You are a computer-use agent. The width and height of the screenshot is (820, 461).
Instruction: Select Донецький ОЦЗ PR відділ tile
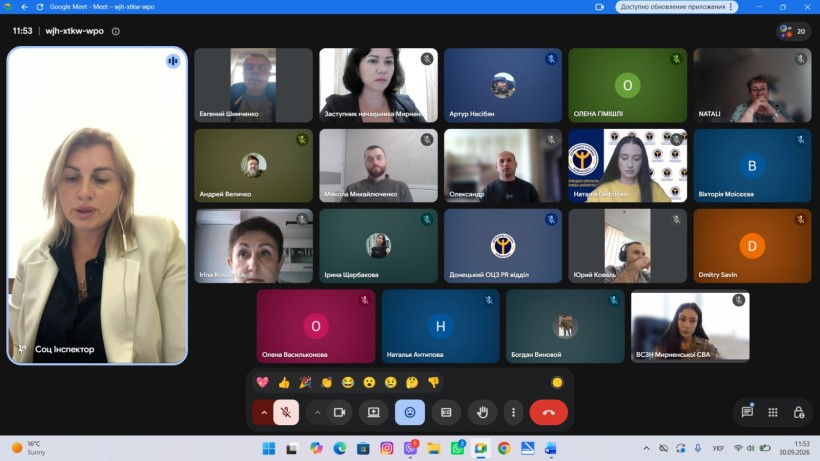point(503,246)
